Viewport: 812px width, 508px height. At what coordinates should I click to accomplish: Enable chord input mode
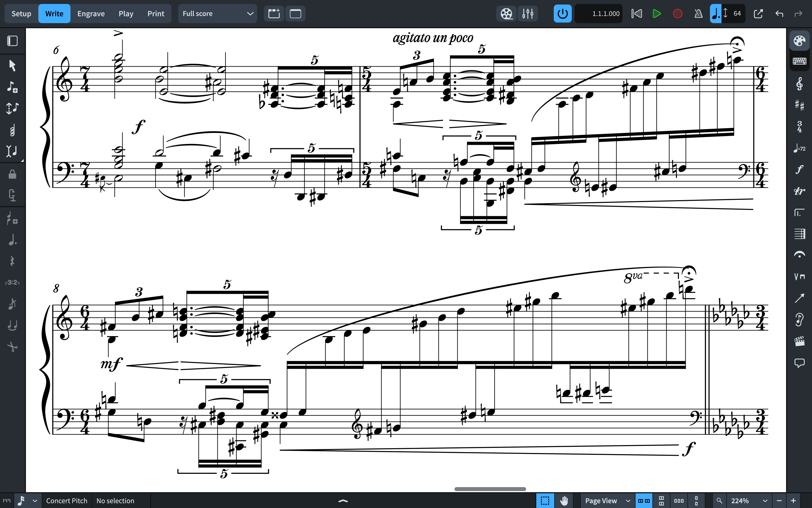pos(12,130)
